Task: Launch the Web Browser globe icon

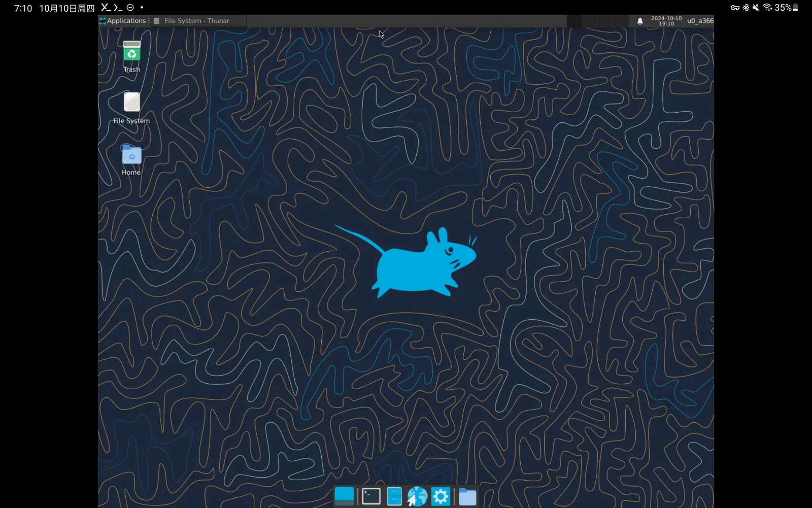Action: point(417,496)
